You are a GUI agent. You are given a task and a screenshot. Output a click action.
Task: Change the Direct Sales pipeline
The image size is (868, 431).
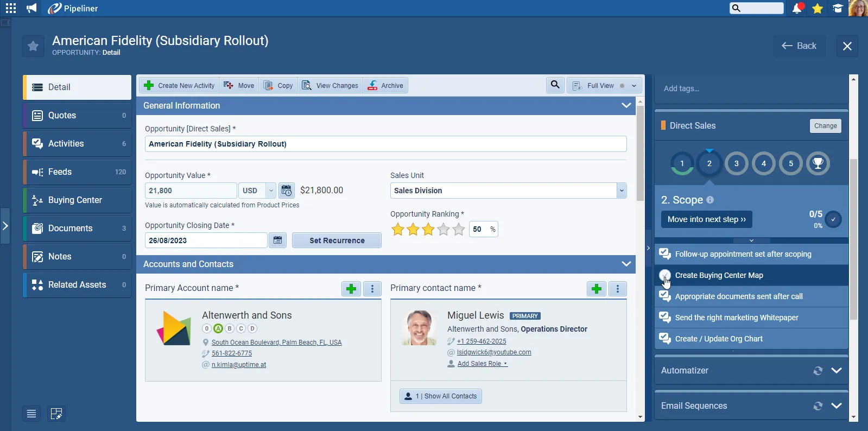(x=826, y=126)
